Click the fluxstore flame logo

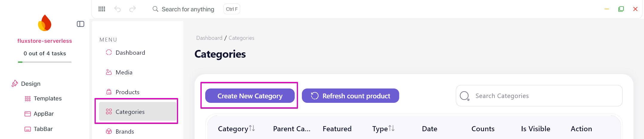click(45, 23)
